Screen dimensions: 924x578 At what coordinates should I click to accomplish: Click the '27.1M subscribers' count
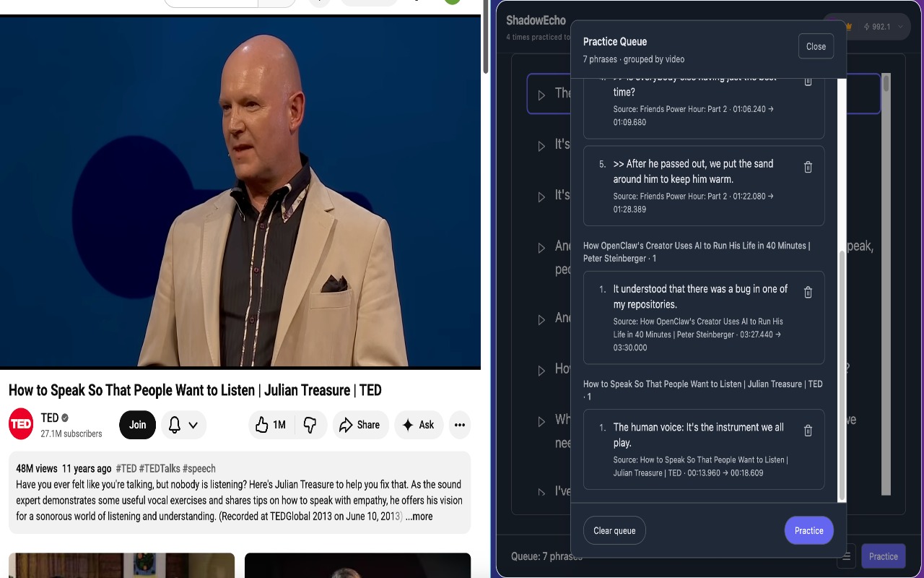71,433
